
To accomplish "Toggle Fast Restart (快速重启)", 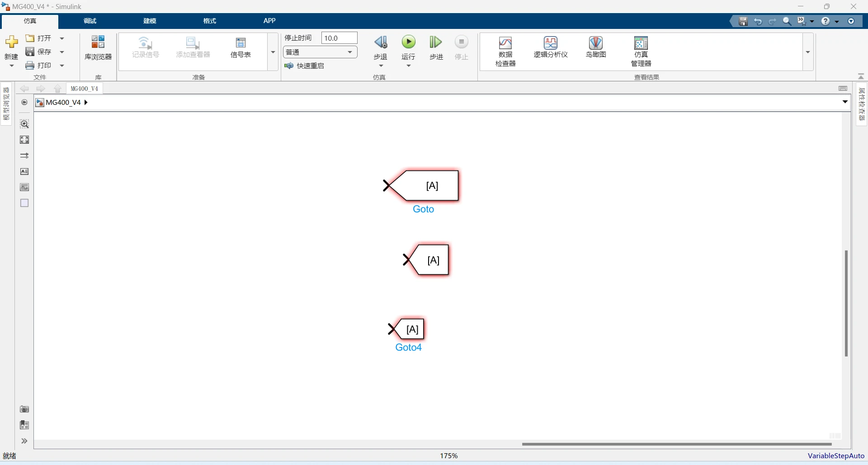I will [304, 66].
